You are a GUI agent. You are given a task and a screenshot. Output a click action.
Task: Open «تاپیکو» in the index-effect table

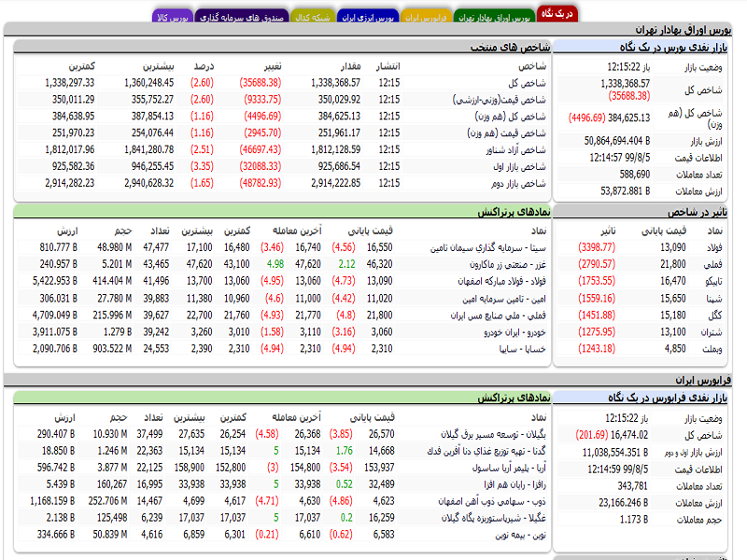click(x=713, y=281)
